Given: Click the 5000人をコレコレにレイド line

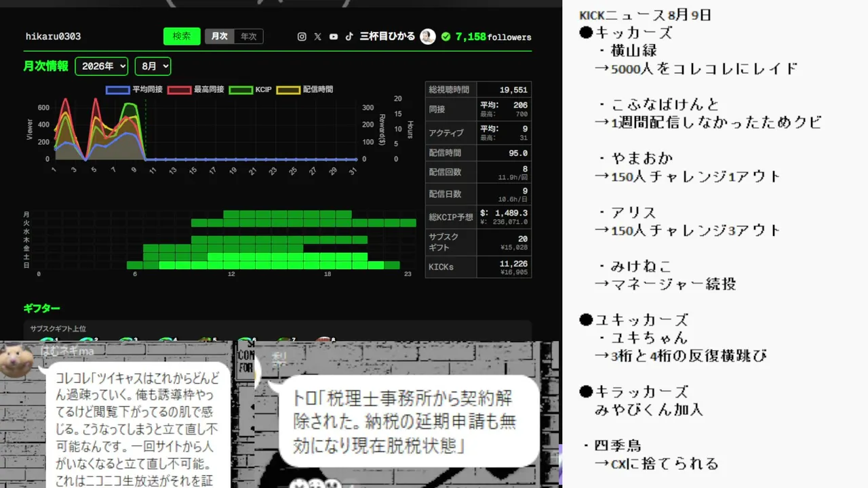Looking at the screenshot, I should pyautogui.click(x=696, y=68).
